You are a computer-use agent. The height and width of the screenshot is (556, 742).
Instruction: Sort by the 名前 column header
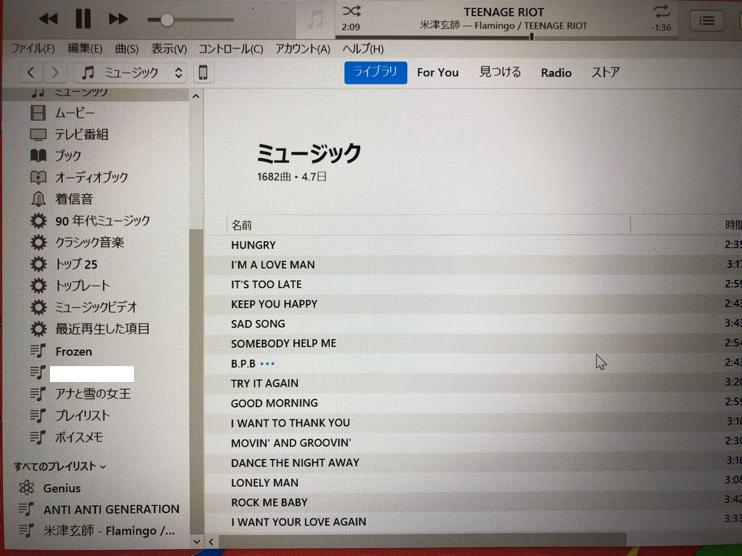coord(428,225)
